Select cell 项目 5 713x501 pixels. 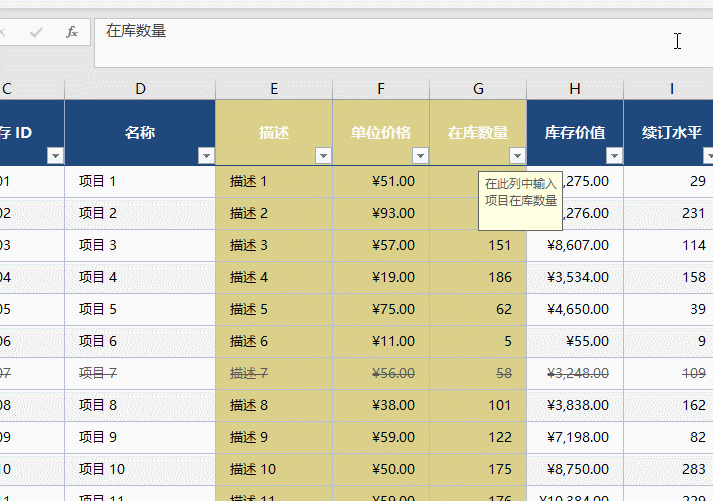(140, 309)
